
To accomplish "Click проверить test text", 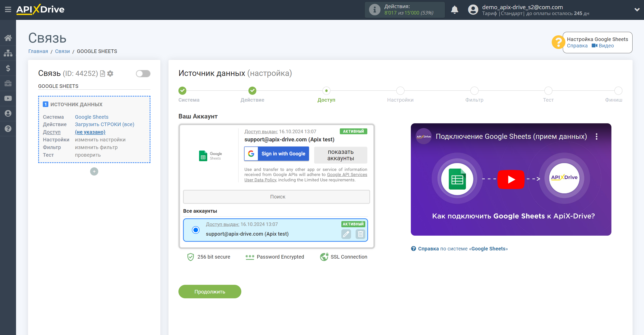I will click(x=88, y=155).
